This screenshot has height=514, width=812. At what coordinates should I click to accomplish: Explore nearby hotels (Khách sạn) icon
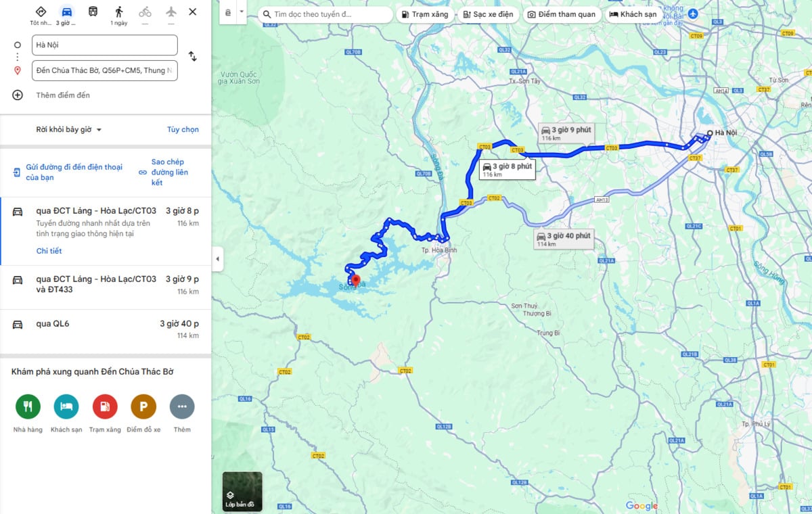click(x=66, y=406)
